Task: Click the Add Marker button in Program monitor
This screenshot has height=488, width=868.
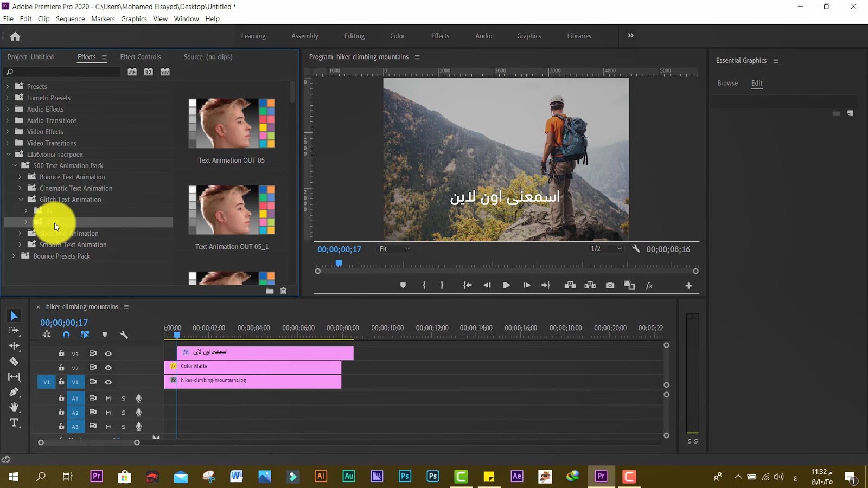Action: point(403,285)
